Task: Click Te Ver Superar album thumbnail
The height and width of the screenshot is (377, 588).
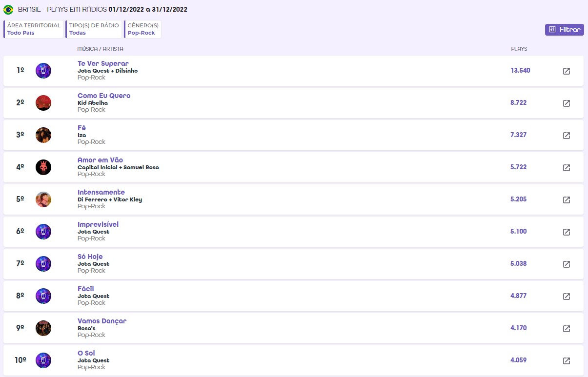Action: [43, 71]
